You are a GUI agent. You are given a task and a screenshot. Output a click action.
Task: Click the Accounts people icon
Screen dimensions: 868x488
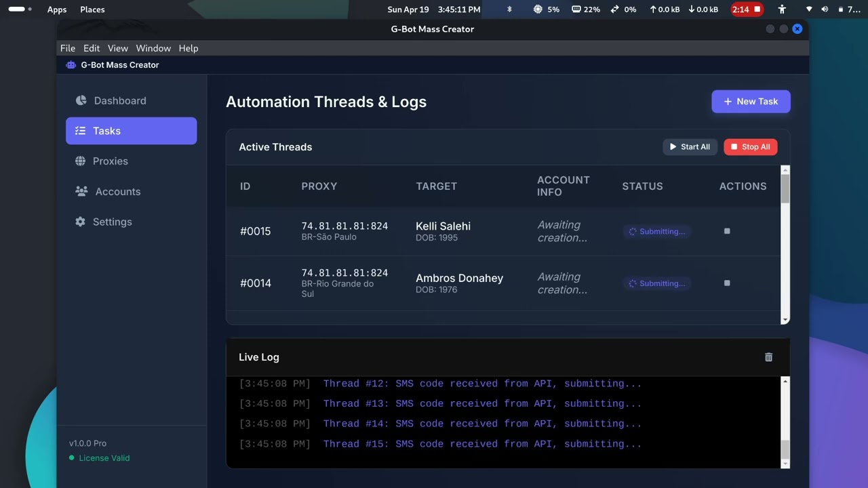(x=81, y=191)
